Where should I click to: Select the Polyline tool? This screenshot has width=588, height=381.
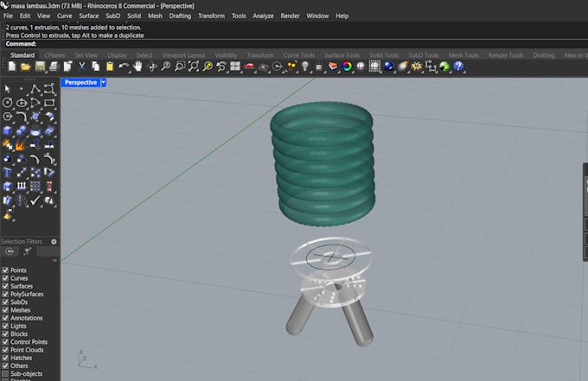(35, 89)
